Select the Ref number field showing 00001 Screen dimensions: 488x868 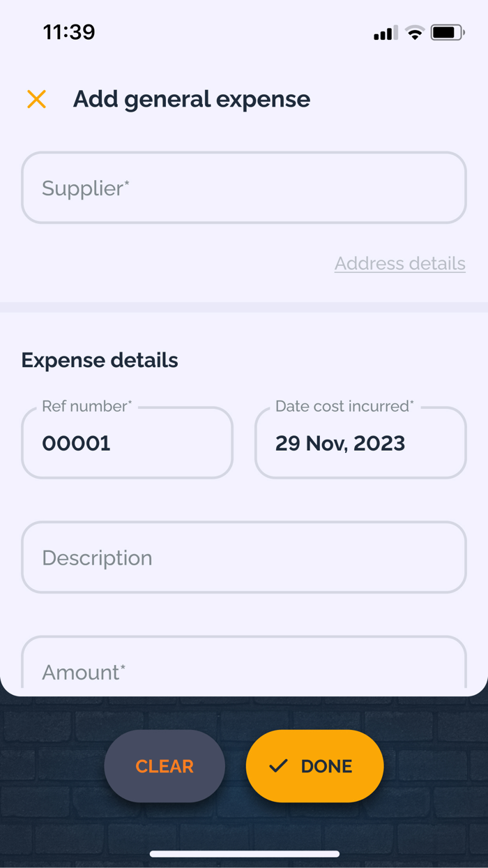[127, 443]
